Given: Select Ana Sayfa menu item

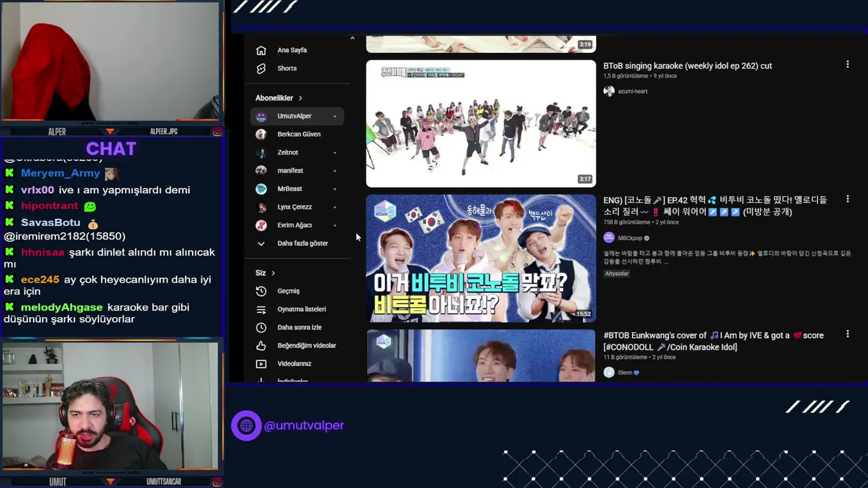Looking at the screenshot, I should point(297,50).
